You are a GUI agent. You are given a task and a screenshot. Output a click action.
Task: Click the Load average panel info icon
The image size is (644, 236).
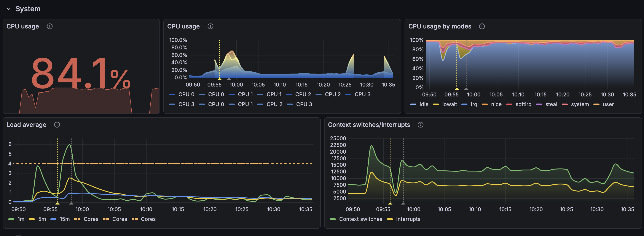57,125
